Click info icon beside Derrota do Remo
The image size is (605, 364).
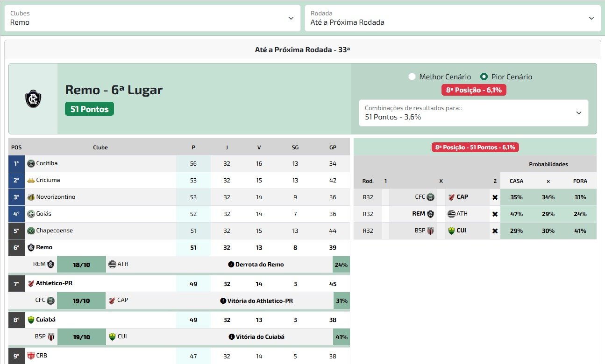(231, 264)
